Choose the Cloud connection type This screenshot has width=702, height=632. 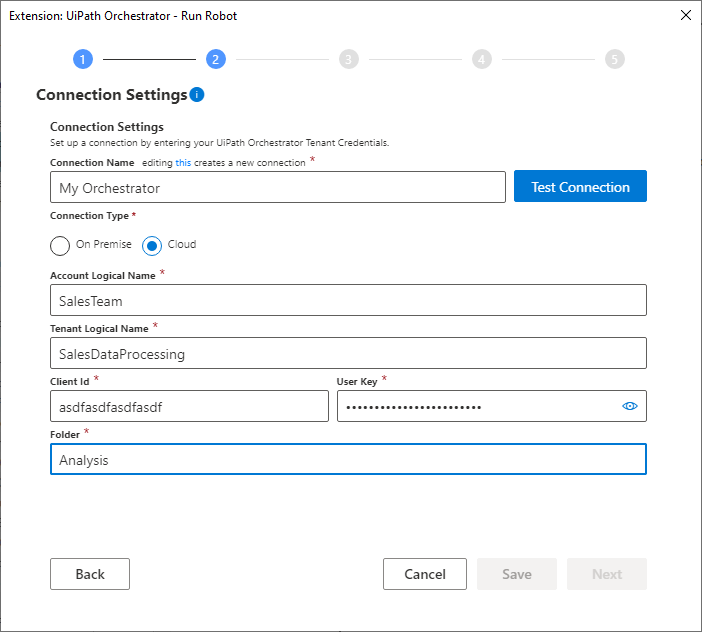pyautogui.click(x=152, y=245)
